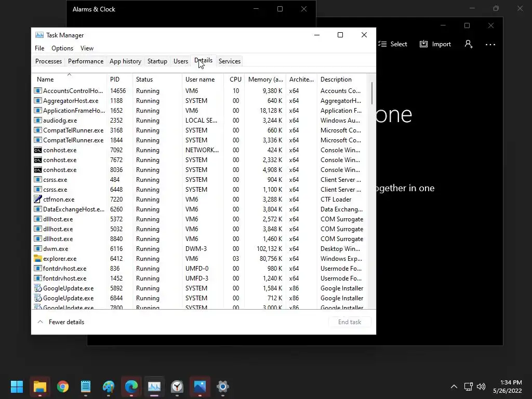Select fontdrvhost.exe with PID 836

click(200, 269)
